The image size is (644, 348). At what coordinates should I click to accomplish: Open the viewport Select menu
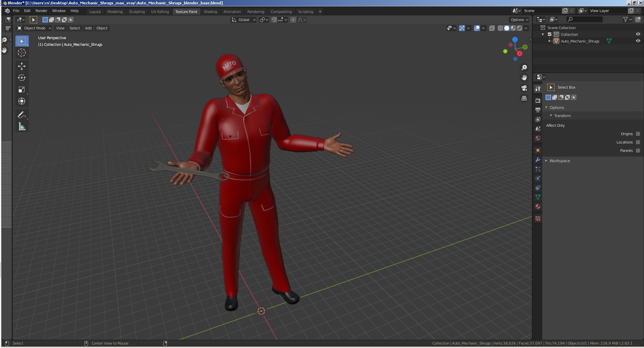75,28
